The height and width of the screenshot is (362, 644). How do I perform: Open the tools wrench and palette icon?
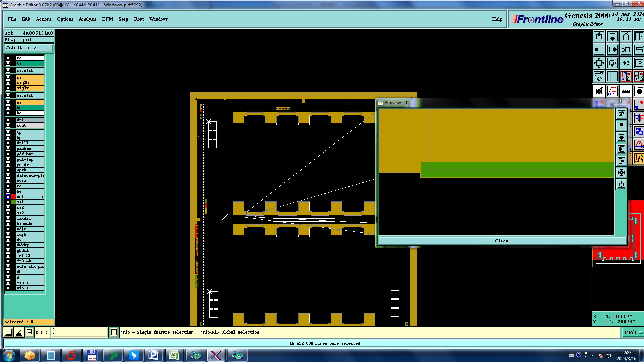(599, 76)
